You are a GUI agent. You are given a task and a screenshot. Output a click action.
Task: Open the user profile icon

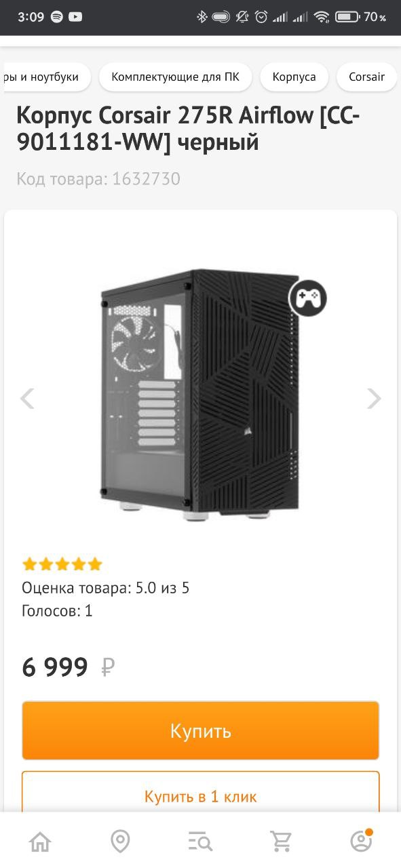(361, 840)
